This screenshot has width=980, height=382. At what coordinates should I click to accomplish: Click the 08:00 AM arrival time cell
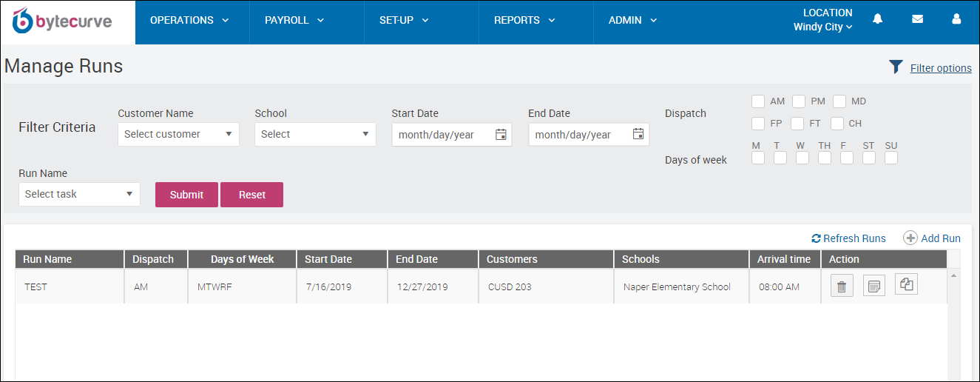[x=785, y=286]
